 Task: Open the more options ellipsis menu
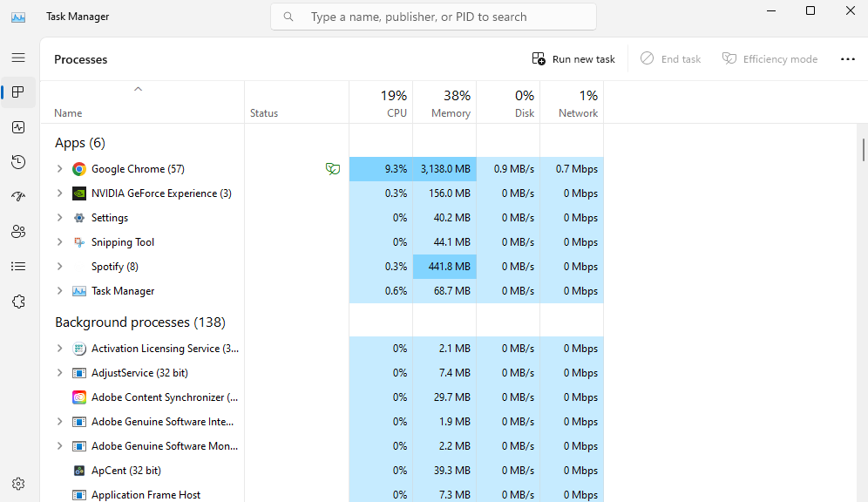[847, 59]
